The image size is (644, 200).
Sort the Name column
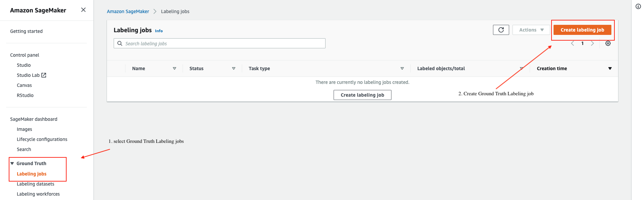click(x=175, y=68)
